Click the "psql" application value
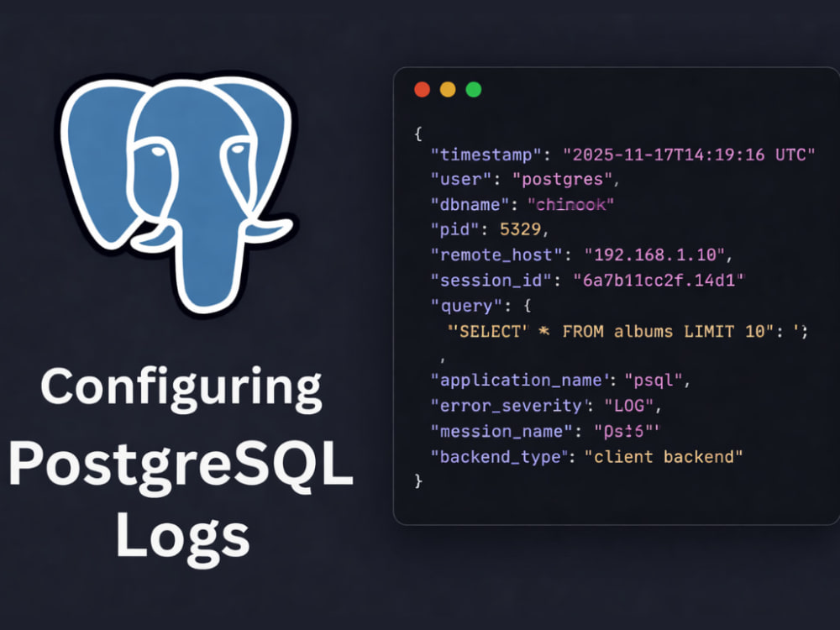This screenshot has height=630, width=840. pos(654,380)
